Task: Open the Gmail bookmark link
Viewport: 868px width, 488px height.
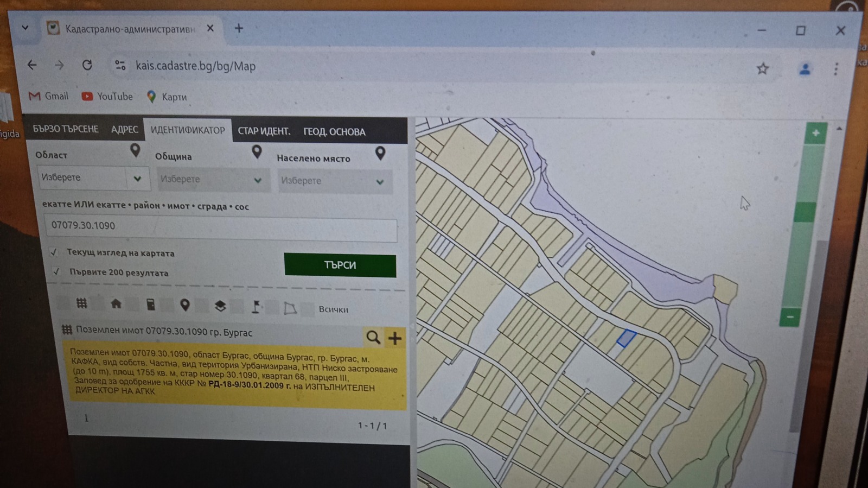Action: [49, 96]
